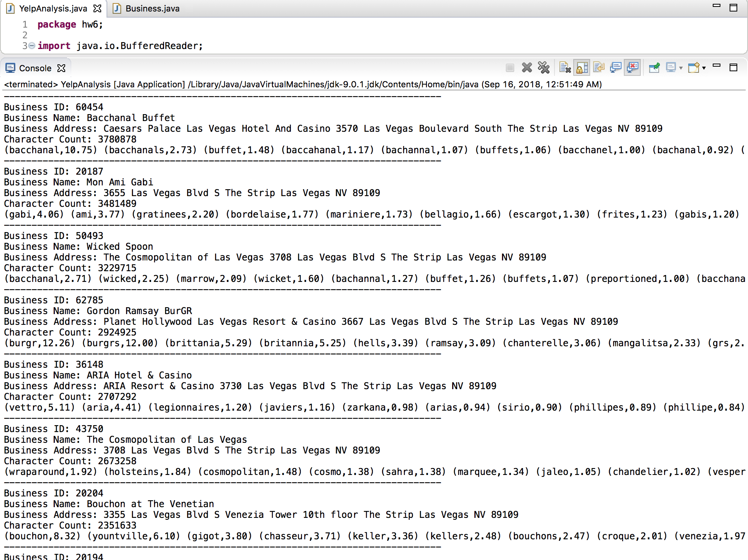The width and height of the screenshot is (748, 560).
Task: Remove the launch with the single X icon
Action: [527, 68]
